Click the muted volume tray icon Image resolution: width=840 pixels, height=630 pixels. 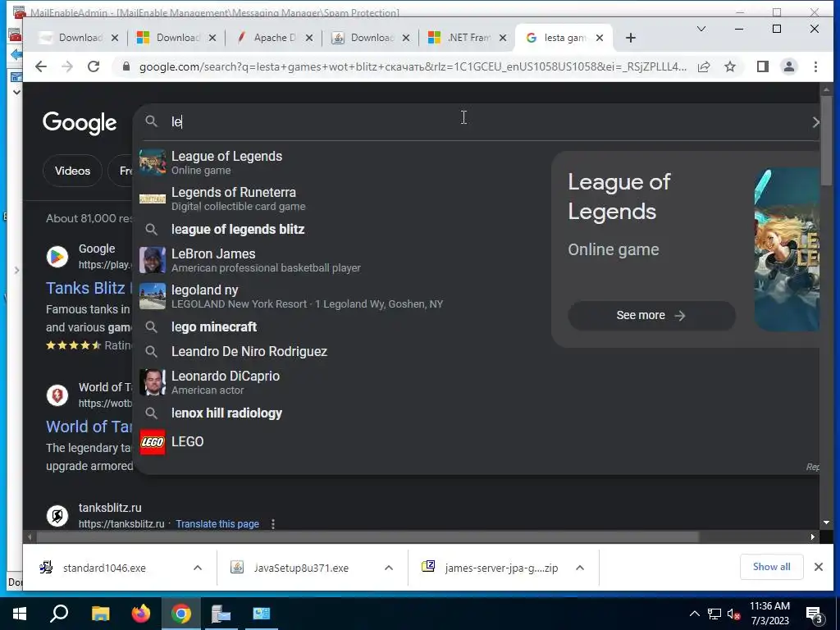pyautogui.click(x=733, y=614)
